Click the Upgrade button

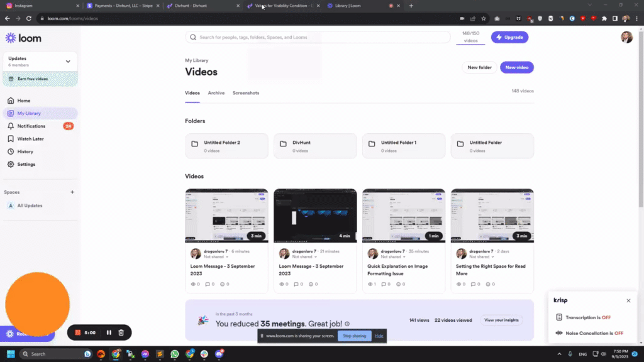click(509, 37)
